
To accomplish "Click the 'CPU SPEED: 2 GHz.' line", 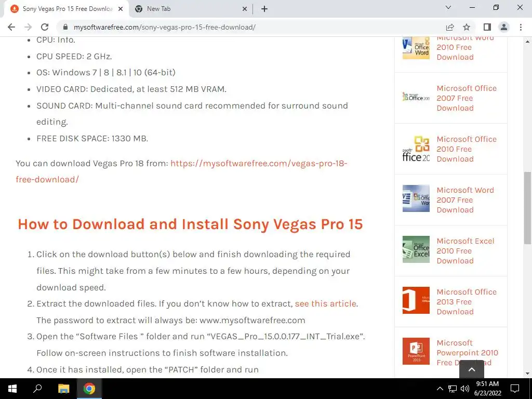I will [x=74, y=56].
